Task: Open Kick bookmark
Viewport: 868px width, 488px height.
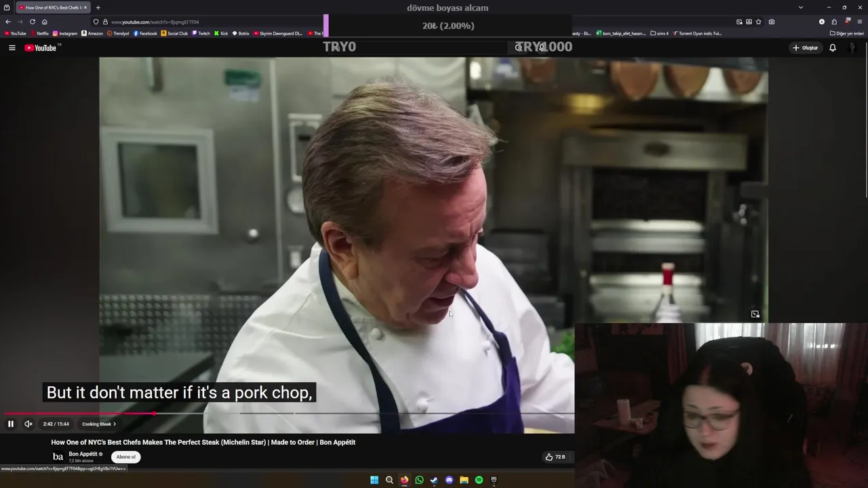Action: tap(221, 33)
